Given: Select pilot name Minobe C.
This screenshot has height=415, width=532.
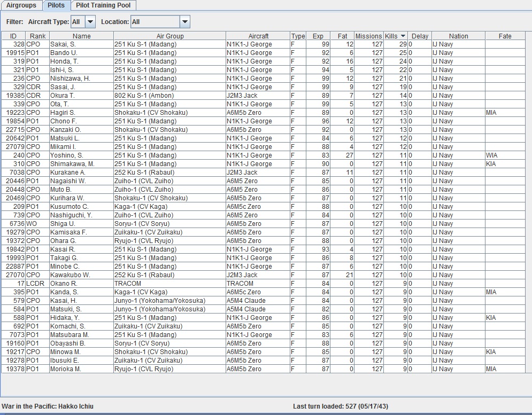Looking at the screenshot, I should coord(65,266).
